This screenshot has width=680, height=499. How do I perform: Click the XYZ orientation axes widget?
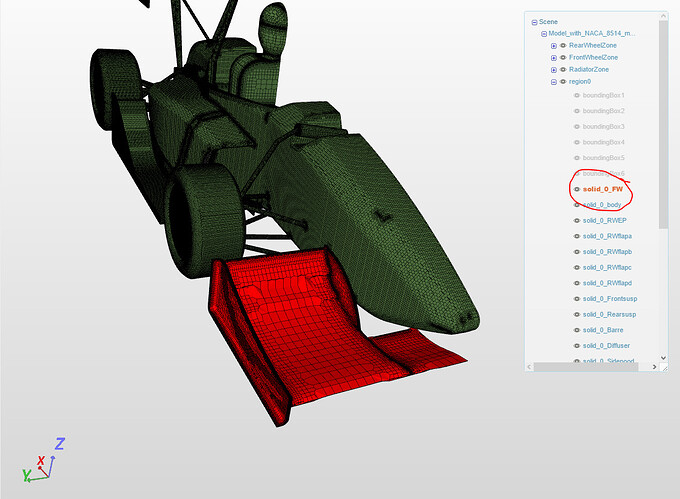pyautogui.click(x=42, y=460)
